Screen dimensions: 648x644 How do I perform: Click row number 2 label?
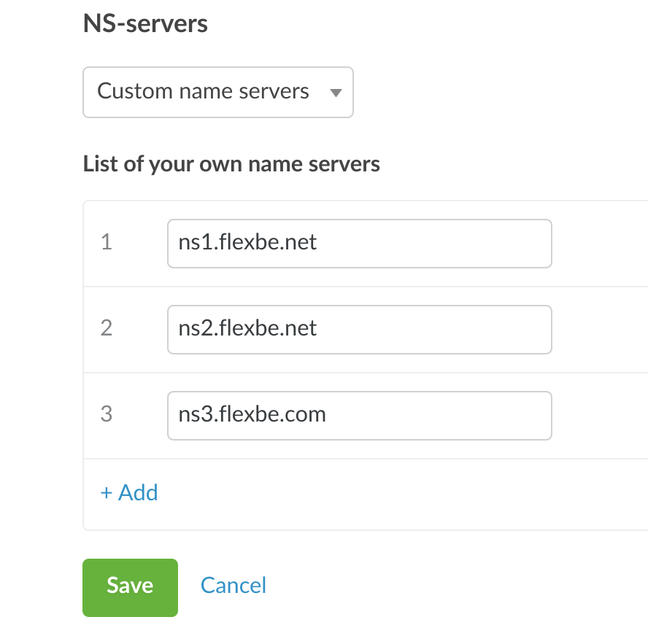(x=107, y=329)
